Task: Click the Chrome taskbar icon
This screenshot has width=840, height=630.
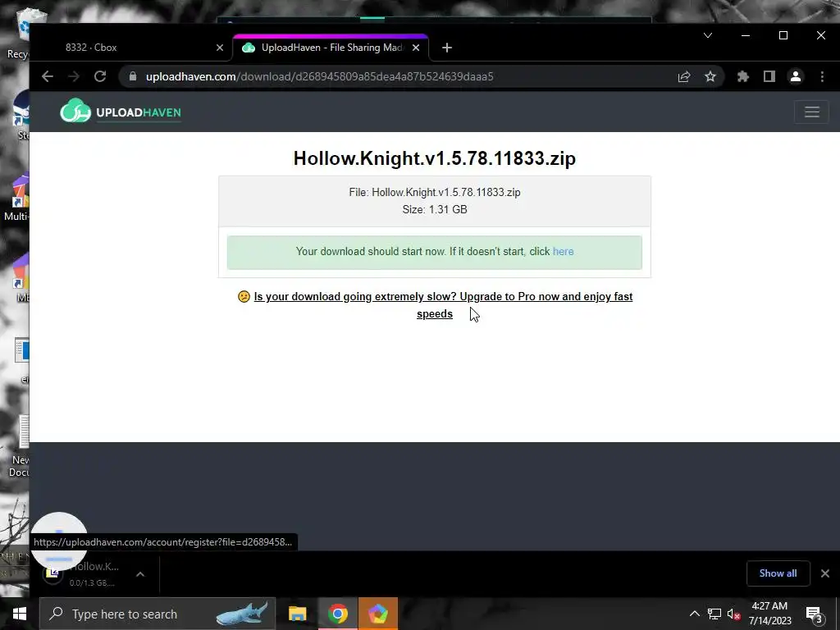Action: [x=338, y=614]
